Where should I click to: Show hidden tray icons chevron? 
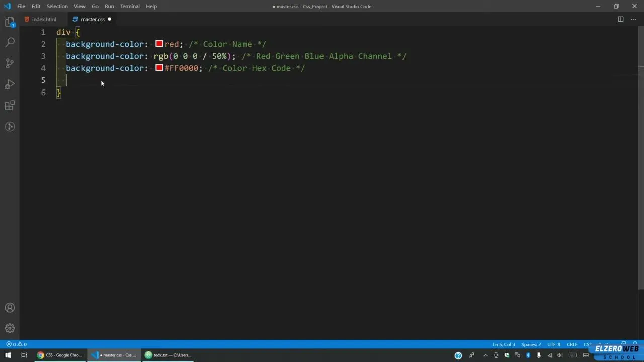point(485,355)
